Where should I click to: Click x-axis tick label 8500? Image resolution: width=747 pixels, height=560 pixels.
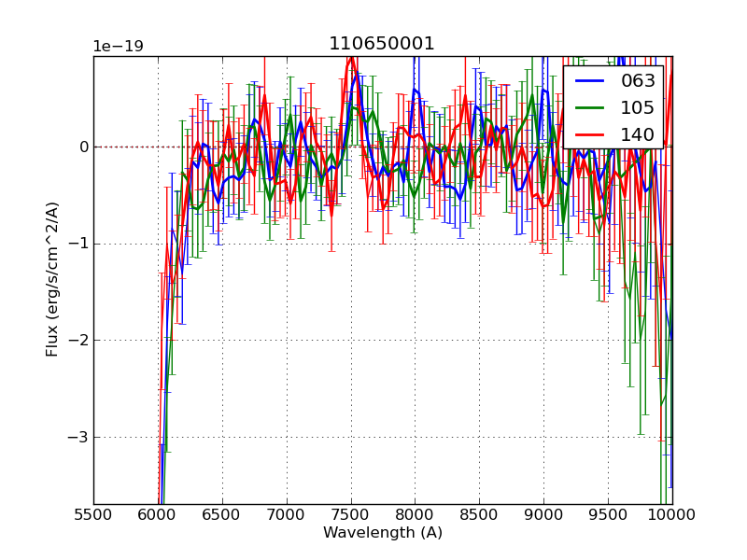[479, 514]
